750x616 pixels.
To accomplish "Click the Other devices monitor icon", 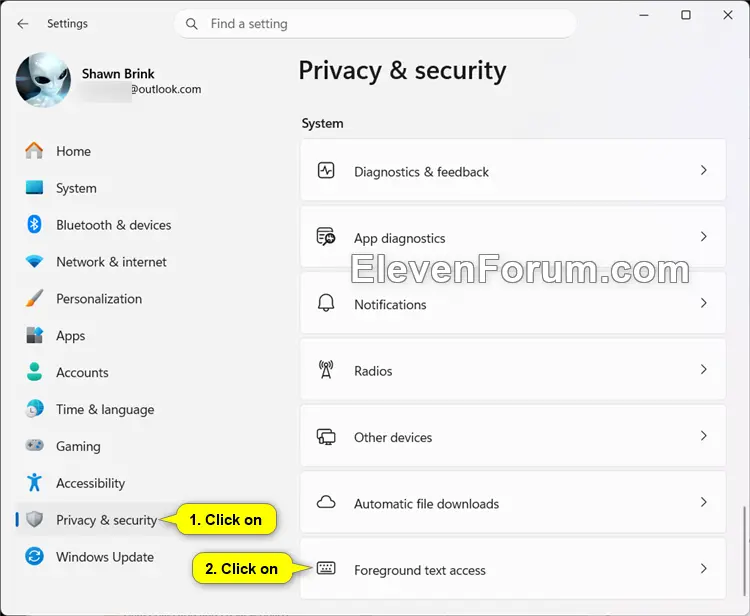I will [326, 436].
